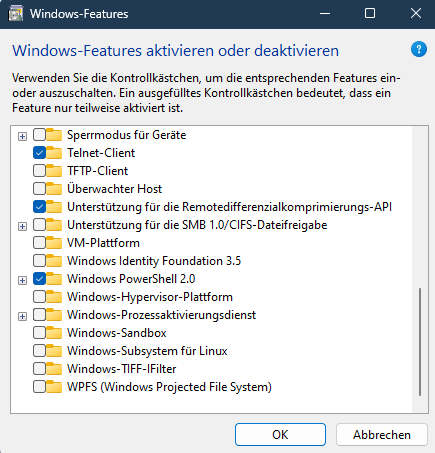Check the Überwachter Host checkbox
Image resolution: width=435 pixels, height=453 pixels.
click(39, 189)
